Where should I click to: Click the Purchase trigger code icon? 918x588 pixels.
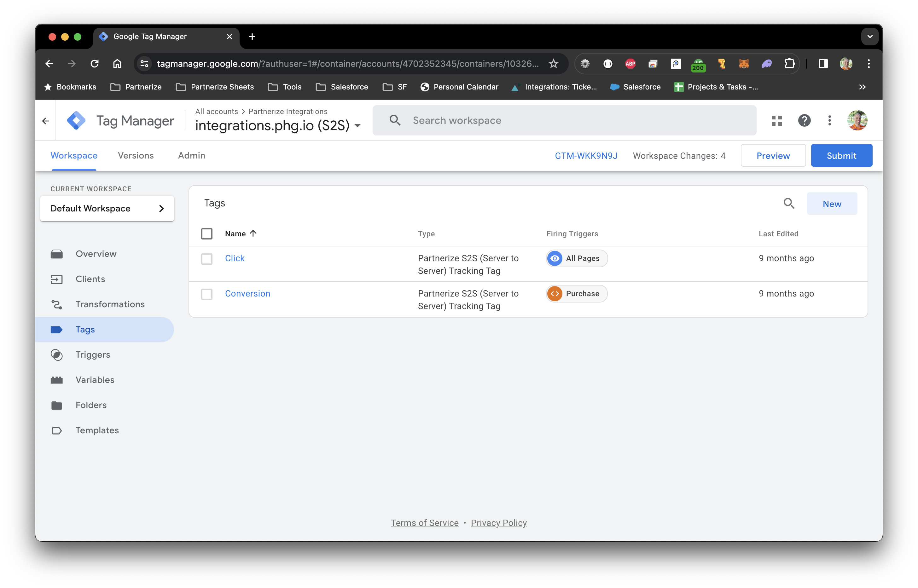pos(555,294)
